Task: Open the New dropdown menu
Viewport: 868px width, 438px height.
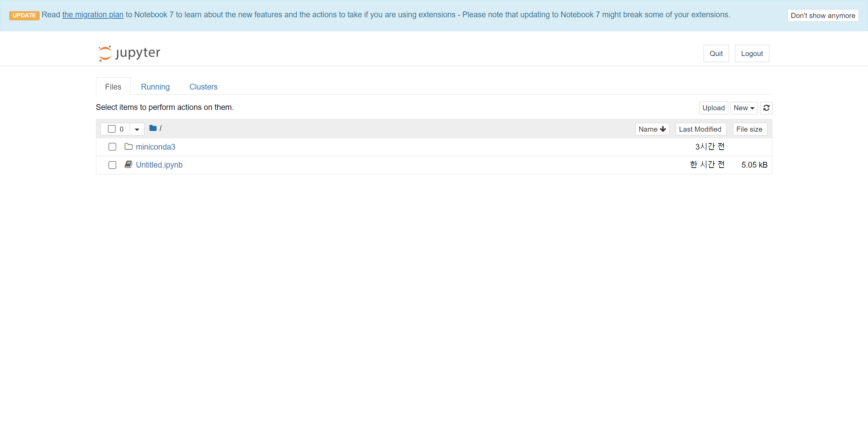Action: pyautogui.click(x=744, y=108)
